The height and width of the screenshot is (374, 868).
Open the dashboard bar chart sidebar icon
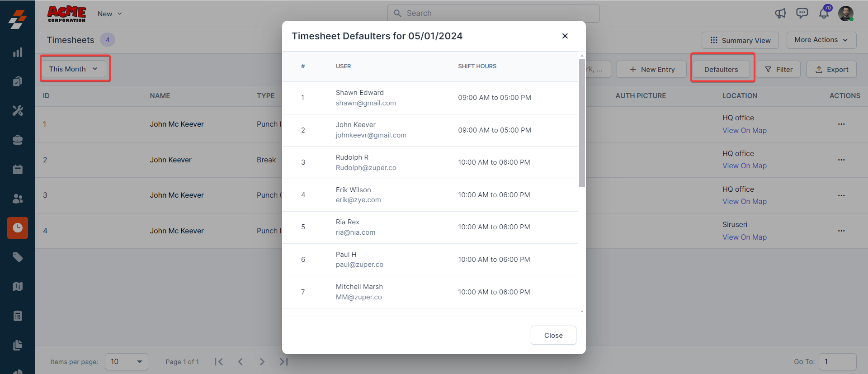(x=18, y=52)
